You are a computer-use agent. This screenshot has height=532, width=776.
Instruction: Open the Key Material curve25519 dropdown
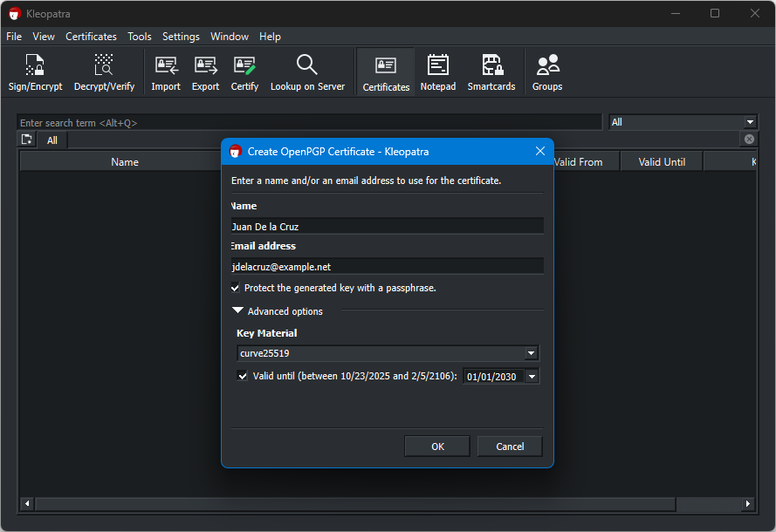pos(531,353)
